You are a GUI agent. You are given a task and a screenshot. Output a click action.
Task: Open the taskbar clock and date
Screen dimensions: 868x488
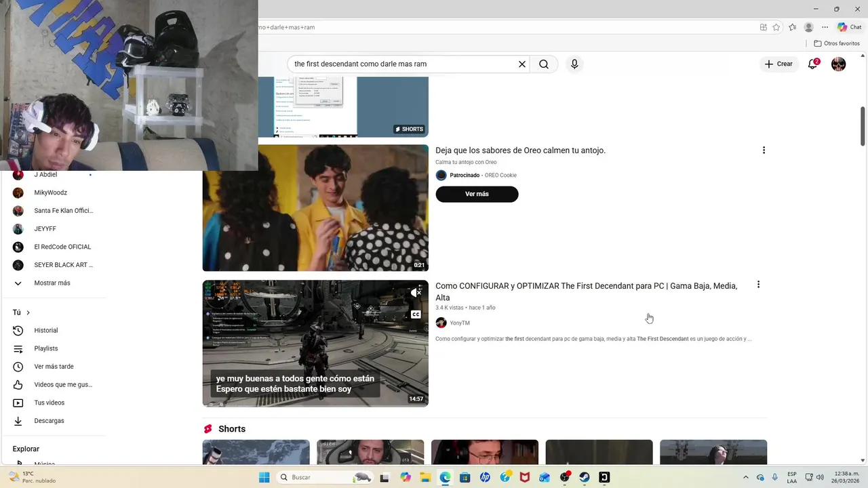click(x=846, y=477)
